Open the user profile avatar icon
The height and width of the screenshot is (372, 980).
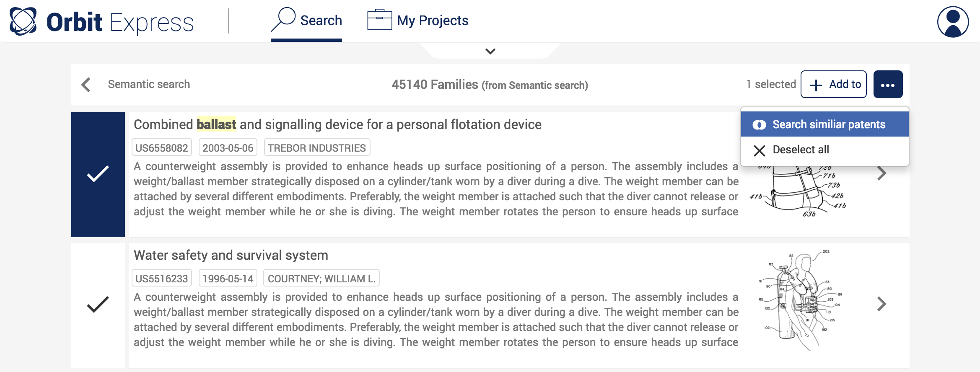[952, 22]
